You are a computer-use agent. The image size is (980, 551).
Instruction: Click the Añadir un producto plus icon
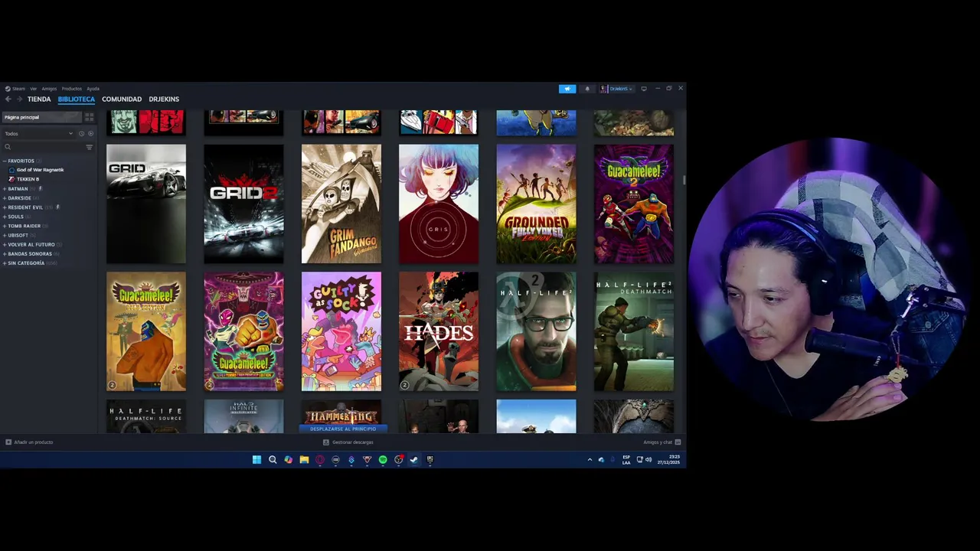point(8,442)
